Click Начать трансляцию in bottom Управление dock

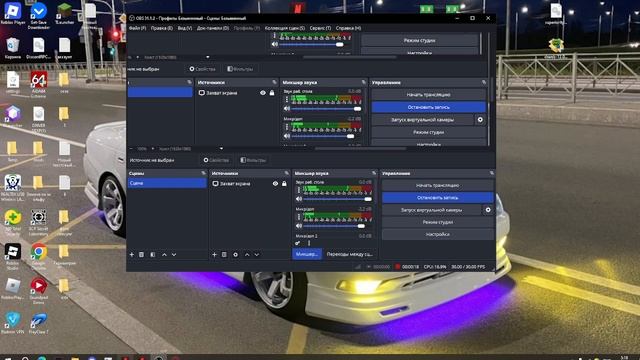[438, 185]
